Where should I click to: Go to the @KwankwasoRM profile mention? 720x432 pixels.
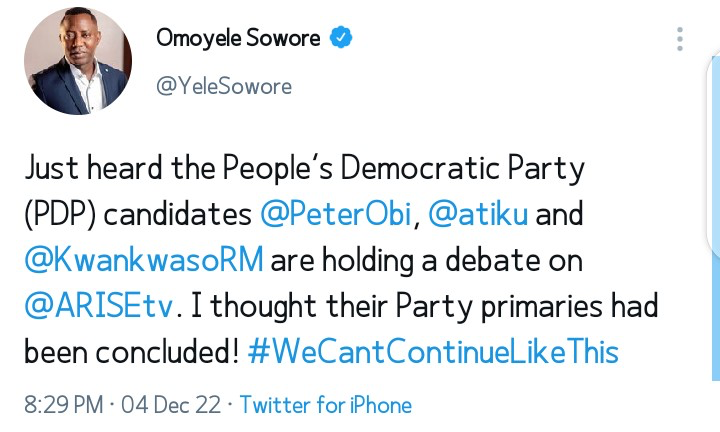click(x=145, y=258)
